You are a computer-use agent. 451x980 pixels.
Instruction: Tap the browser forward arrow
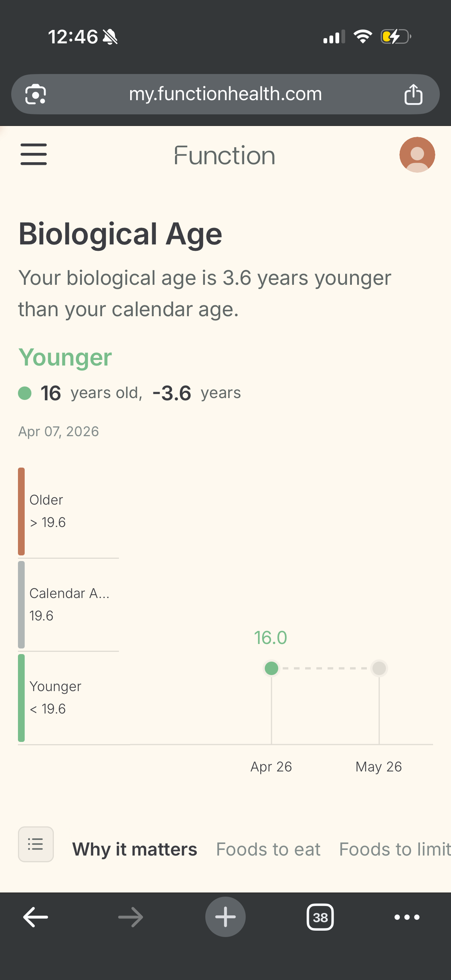pyautogui.click(x=131, y=917)
